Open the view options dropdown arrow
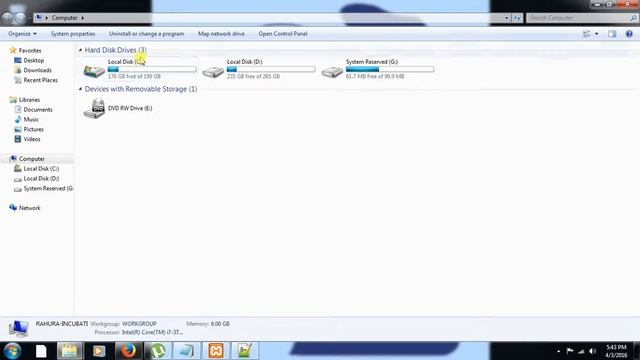The height and width of the screenshot is (360, 640). coord(596,34)
